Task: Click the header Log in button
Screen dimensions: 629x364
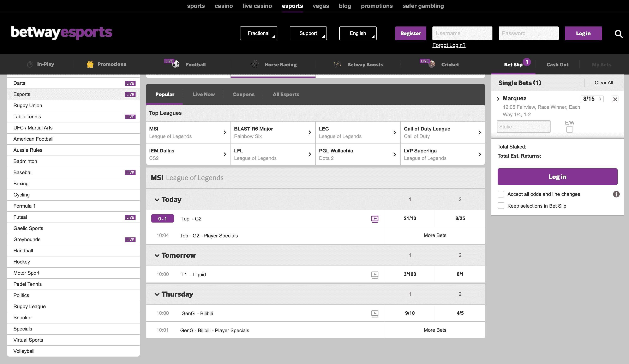Action: point(583,33)
